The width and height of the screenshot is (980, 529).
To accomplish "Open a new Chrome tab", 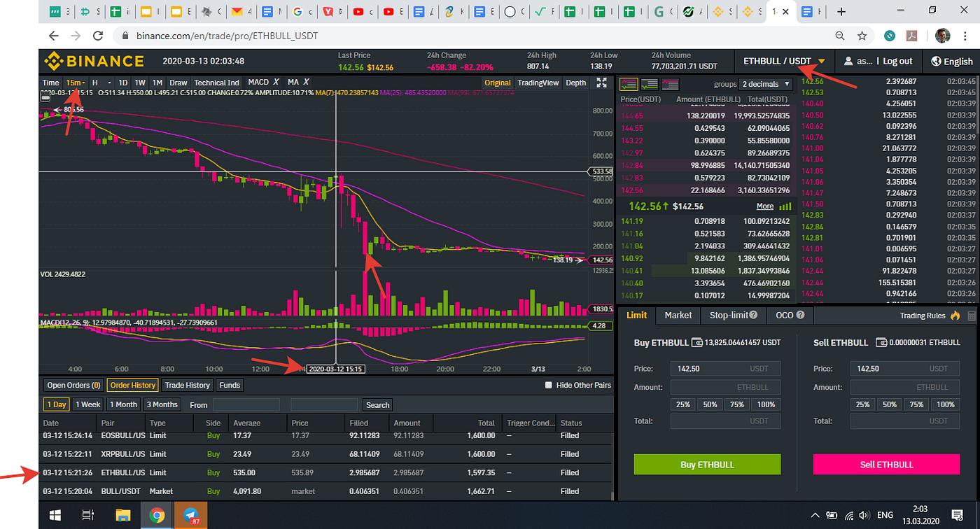I will point(841,11).
